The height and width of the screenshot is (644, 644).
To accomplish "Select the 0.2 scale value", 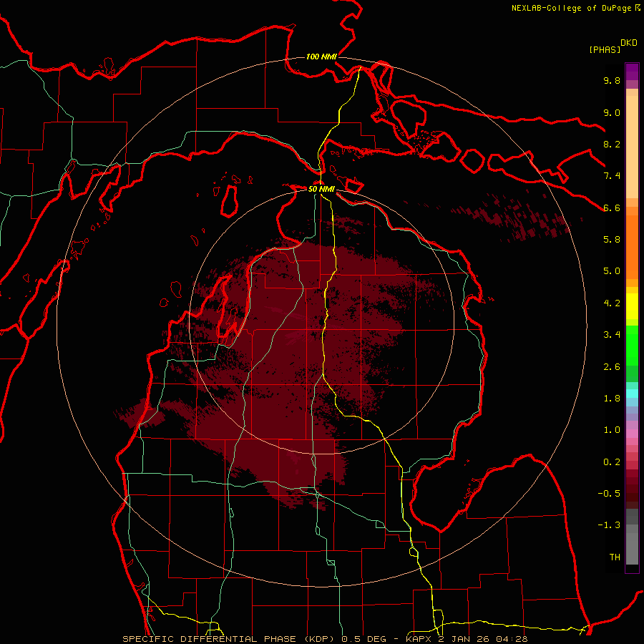I will [x=612, y=462].
